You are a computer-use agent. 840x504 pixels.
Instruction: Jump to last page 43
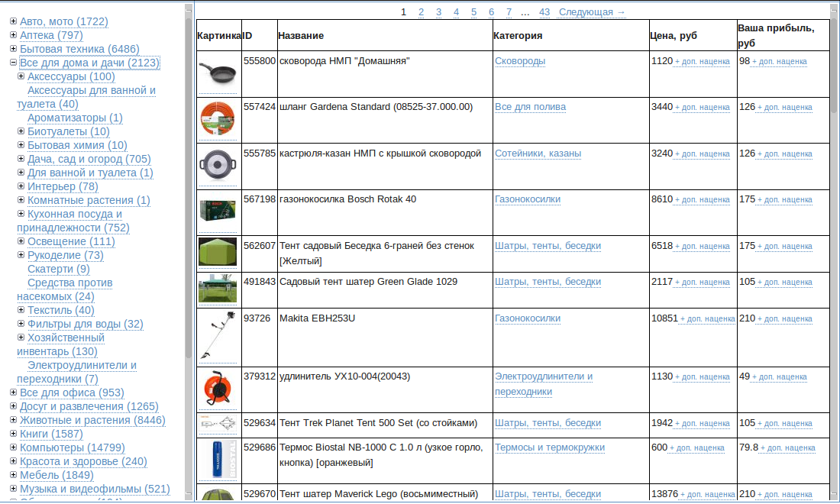[x=544, y=11]
